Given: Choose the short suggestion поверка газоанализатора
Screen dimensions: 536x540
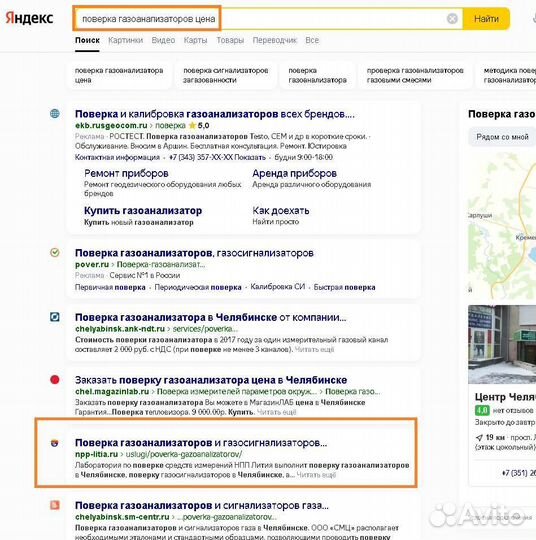Looking at the screenshot, I should [317, 75].
